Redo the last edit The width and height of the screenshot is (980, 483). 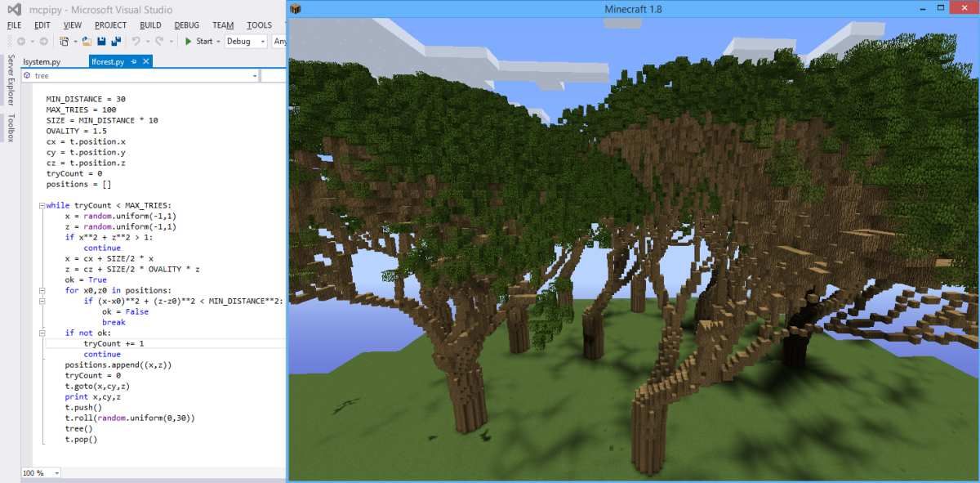point(160,41)
